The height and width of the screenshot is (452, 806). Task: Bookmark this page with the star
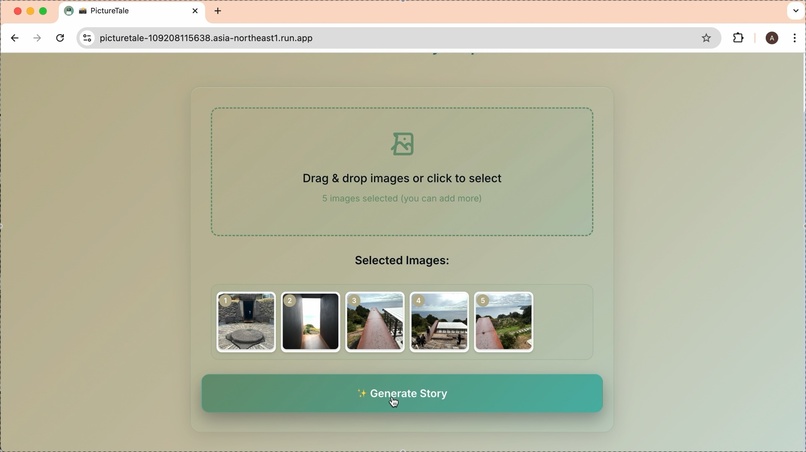(706, 38)
